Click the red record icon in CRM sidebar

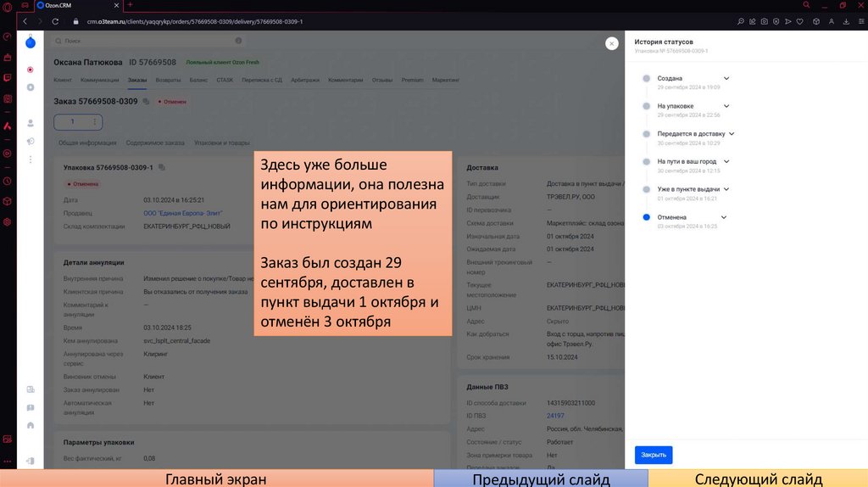31,70
